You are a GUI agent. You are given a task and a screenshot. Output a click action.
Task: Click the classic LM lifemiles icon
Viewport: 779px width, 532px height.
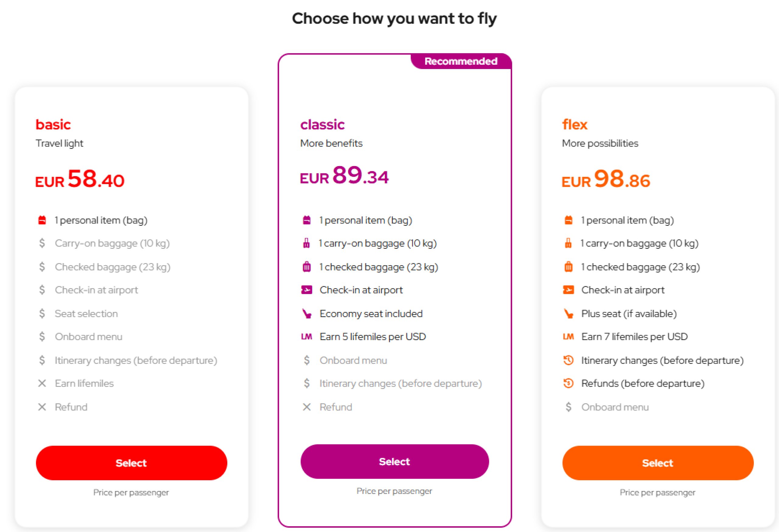click(307, 337)
